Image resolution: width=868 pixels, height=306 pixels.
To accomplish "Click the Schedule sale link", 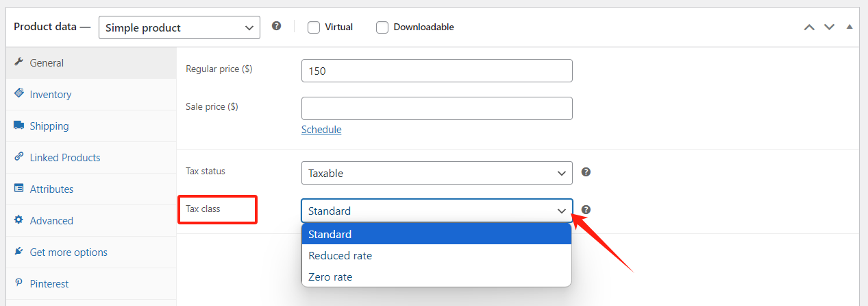I will click(x=321, y=130).
